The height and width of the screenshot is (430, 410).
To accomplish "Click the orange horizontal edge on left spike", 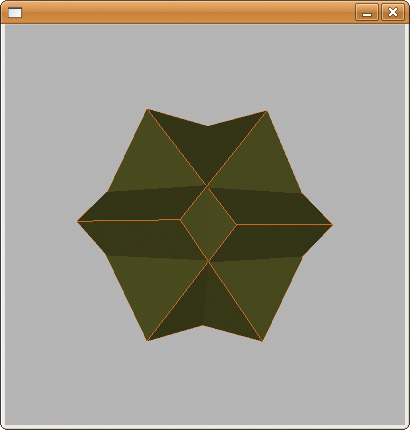I will tap(129, 220).
